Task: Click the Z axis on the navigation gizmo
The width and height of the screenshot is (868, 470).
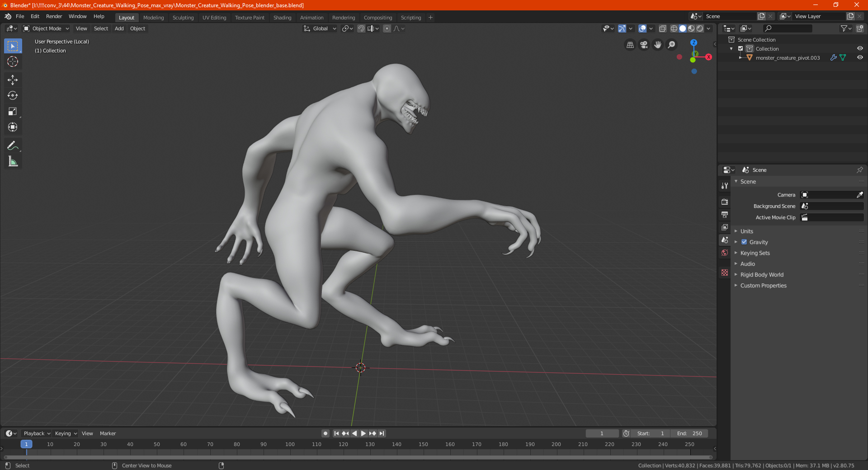Action: [x=693, y=42]
